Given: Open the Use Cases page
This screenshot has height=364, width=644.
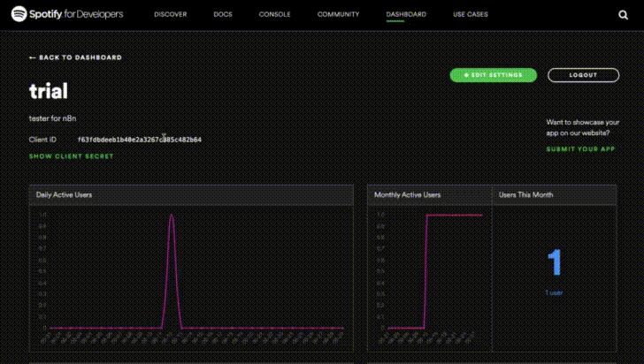Looking at the screenshot, I should click(x=471, y=15).
